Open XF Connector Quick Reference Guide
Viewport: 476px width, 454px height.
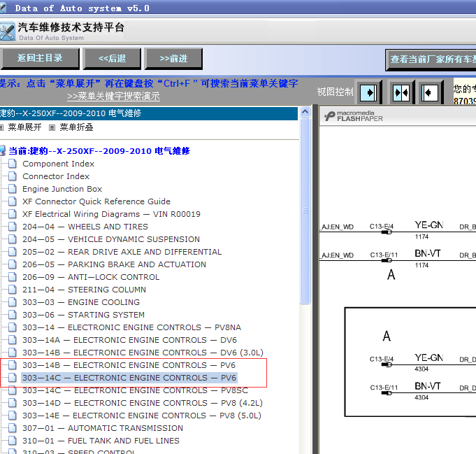[x=96, y=201]
